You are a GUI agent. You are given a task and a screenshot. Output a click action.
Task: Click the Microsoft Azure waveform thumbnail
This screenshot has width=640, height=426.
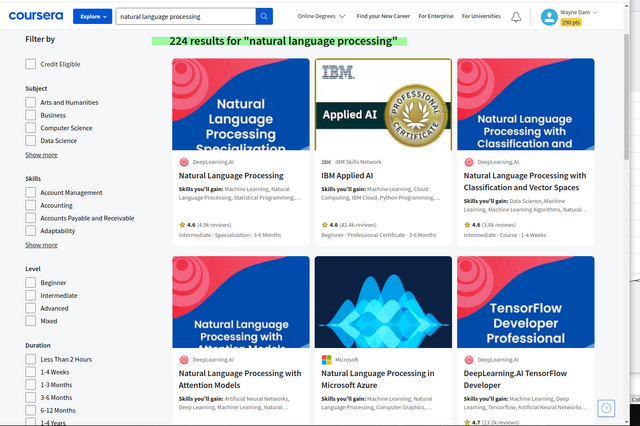(x=383, y=302)
